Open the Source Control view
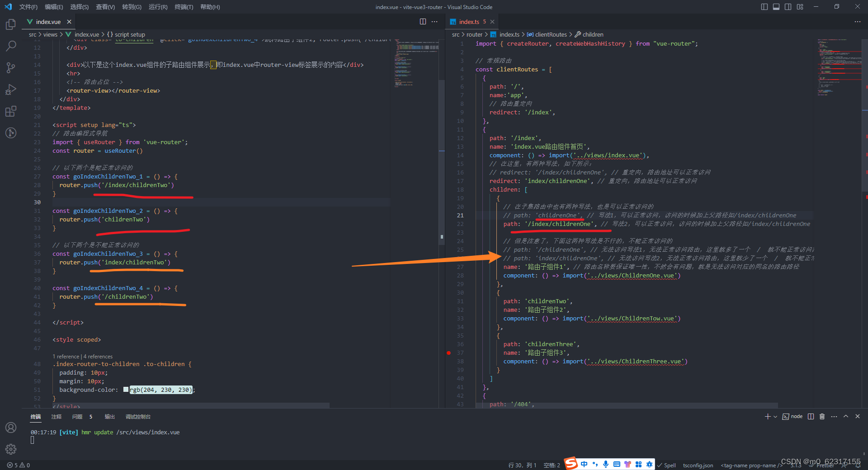This screenshot has width=868, height=470. [11, 68]
